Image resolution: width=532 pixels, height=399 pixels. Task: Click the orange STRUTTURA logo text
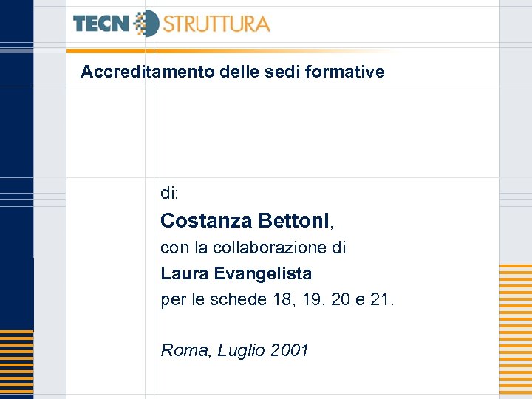(216, 24)
